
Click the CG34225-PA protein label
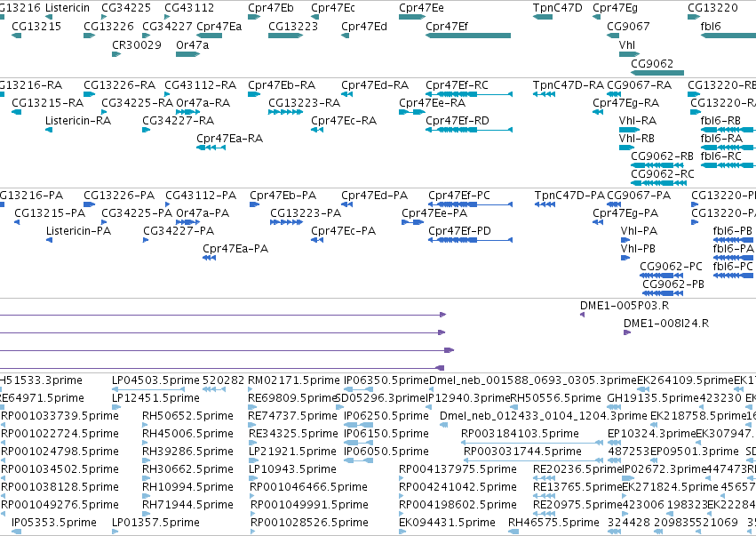(x=137, y=213)
